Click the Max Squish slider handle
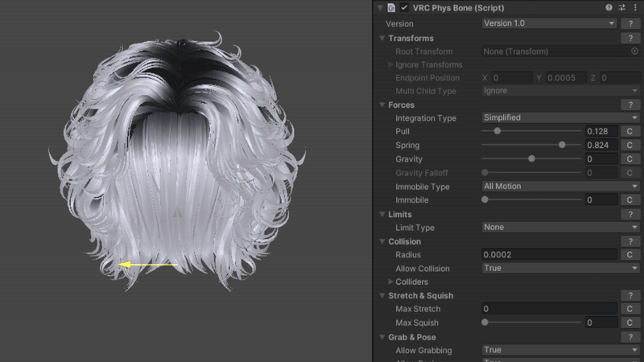644x362 pixels. pos(485,323)
